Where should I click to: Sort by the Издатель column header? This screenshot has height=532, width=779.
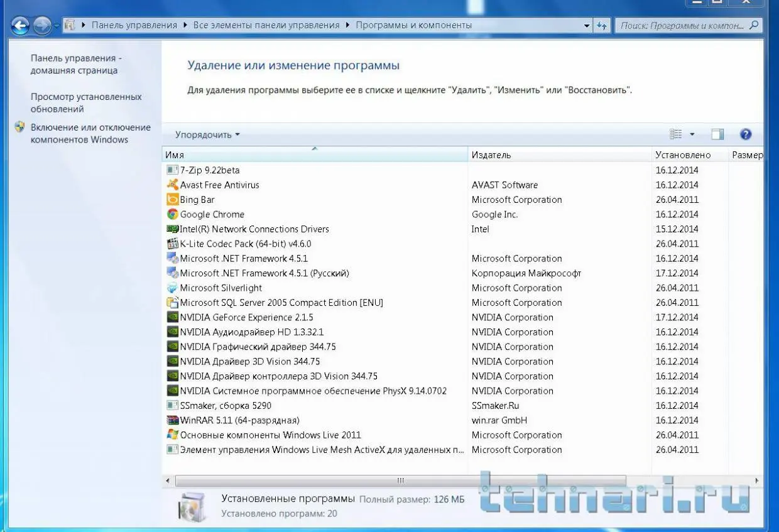(560, 155)
